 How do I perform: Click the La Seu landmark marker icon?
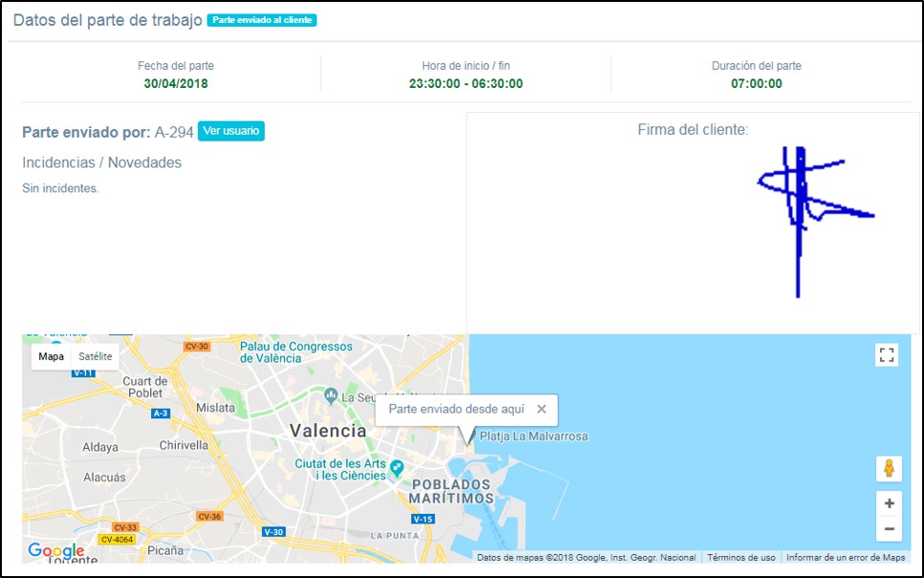[332, 395]
